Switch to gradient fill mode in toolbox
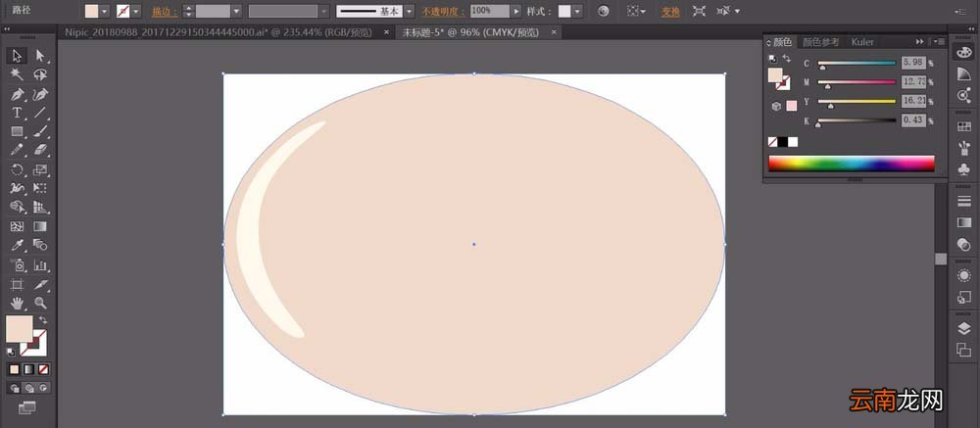The image size is (980, 428). point(28,369)
